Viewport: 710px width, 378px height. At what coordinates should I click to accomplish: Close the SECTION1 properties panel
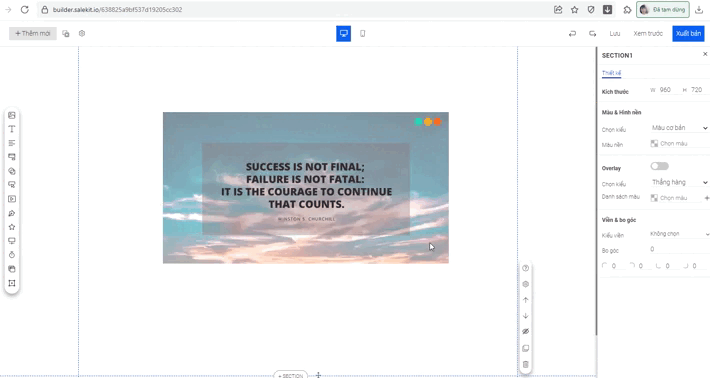[705, 54]
